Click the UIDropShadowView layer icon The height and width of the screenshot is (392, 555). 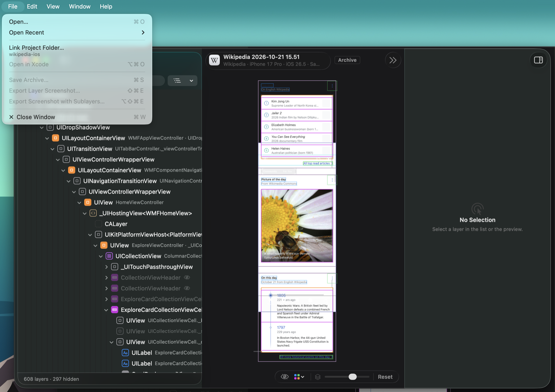coord(50,127)
